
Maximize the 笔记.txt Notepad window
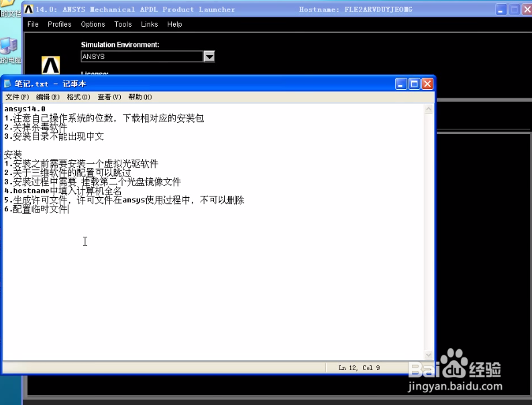point(415,84)
